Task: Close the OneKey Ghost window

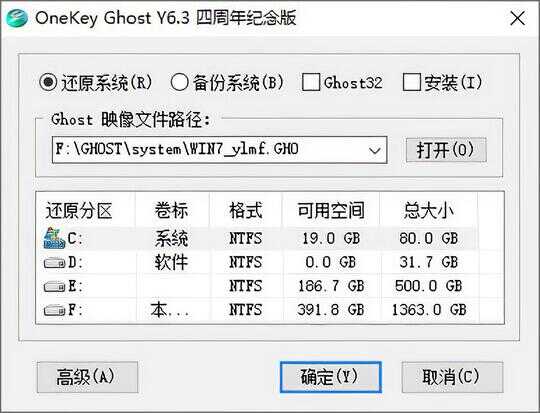Action: (x=518, y=18)
